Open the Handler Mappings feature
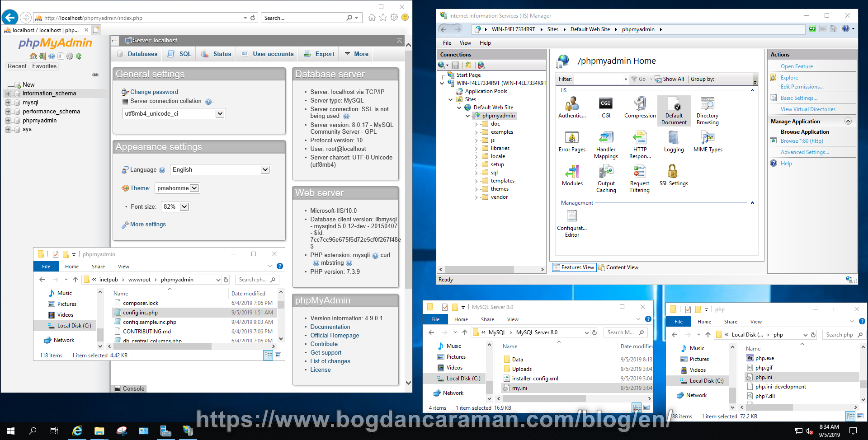The height and width of the screenshot is (440, 868). (606, 145)
